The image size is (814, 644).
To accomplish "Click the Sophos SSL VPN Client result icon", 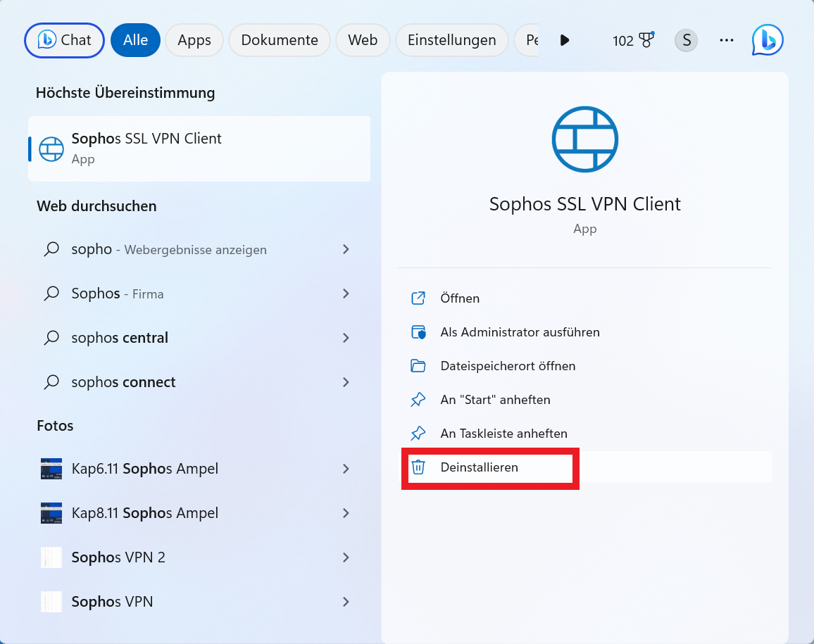I will click(51, 149).
